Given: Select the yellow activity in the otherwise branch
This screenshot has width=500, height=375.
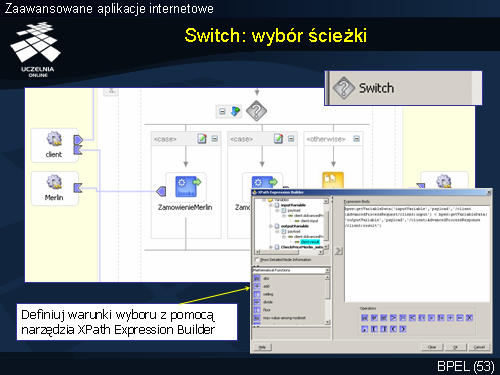Looking at the screenshot, I should point(333,180).
